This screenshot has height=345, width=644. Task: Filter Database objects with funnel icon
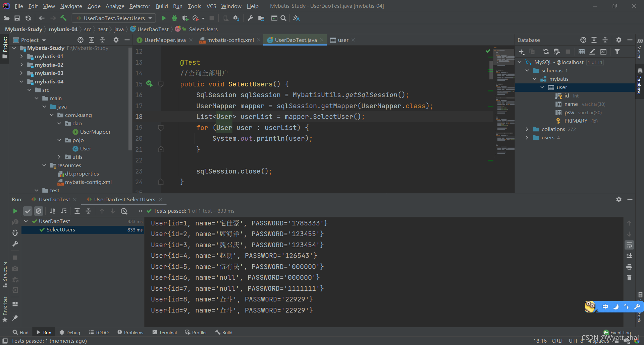pyautogui.click(x=617, y=52)
